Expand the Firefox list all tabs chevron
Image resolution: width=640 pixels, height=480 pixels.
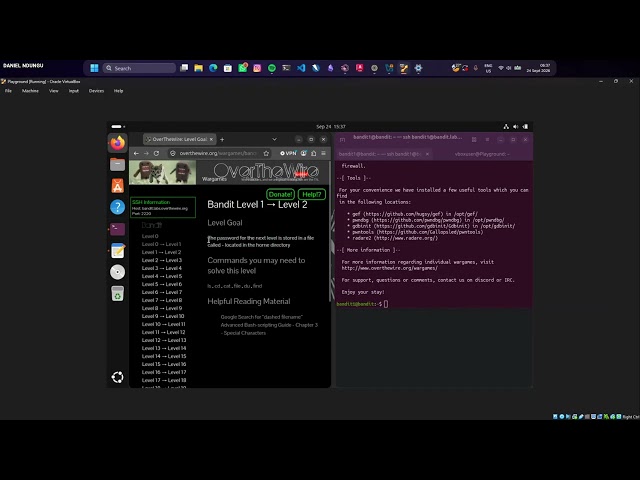pyautogui.click(x=274, y=140)
